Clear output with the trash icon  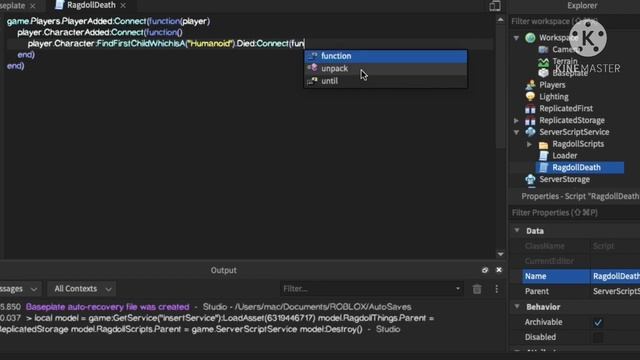click(x=477, y=289)
